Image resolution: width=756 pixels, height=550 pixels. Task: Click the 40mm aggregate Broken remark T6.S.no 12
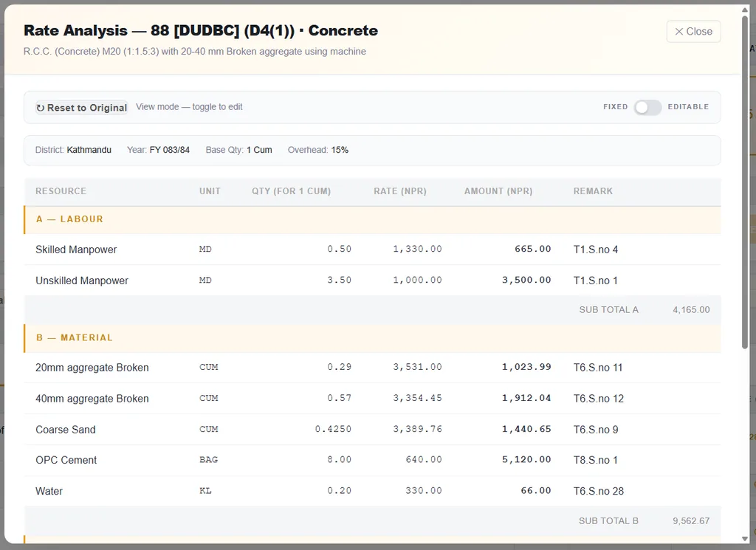pos(598,399)
